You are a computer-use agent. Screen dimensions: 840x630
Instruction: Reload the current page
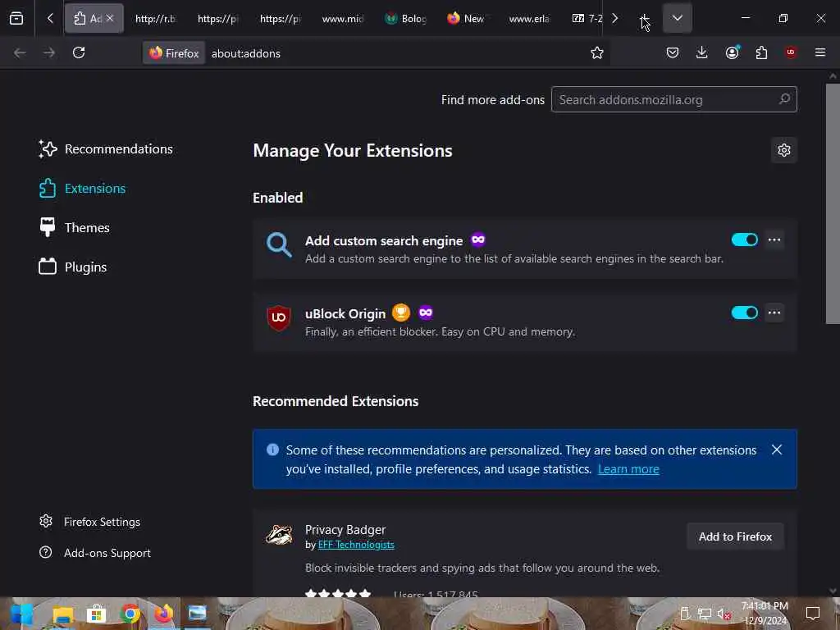(x=79, y=52)
